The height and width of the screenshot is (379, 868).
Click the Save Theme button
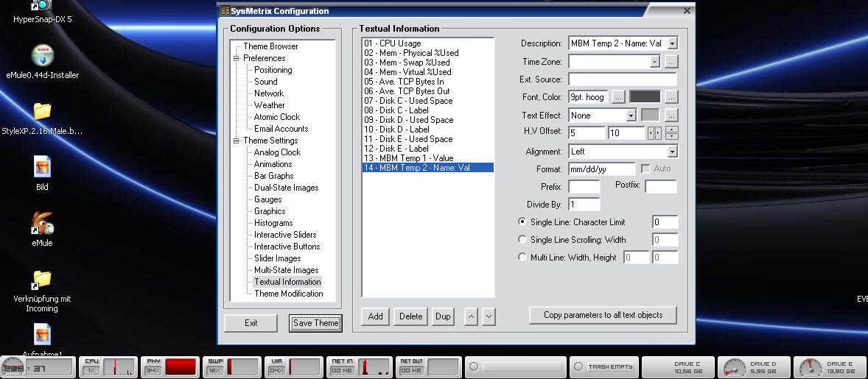pos(315,323)
